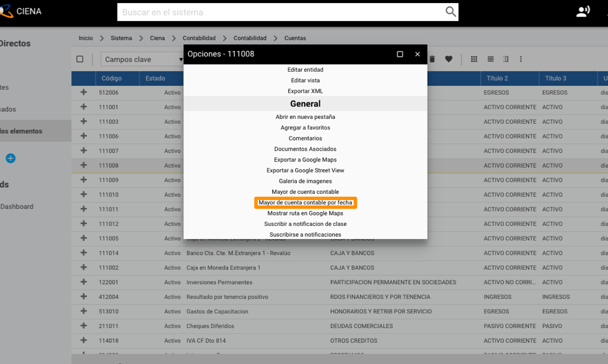Expand row 111001 with plus icon
Screen dimensions: 608x364
tap(84, 107)
